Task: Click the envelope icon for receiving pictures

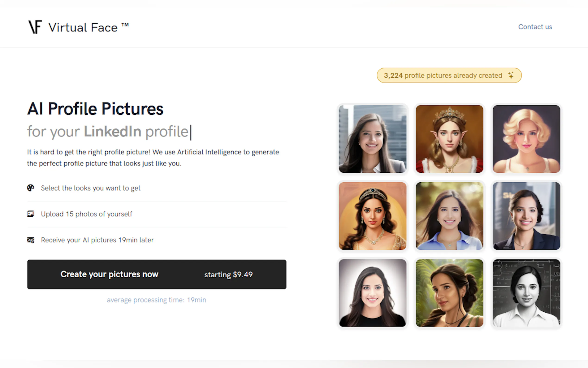Action: coord(31,240)
